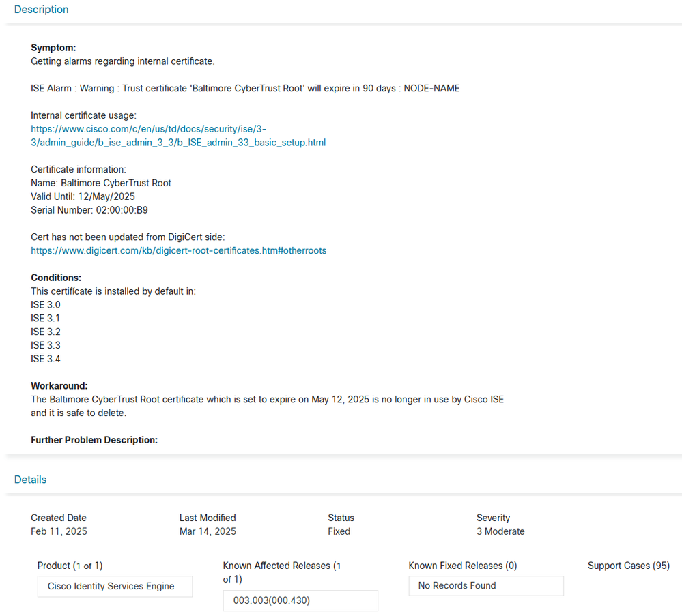Open the DigiCert root certificates link

click(178, 251)
